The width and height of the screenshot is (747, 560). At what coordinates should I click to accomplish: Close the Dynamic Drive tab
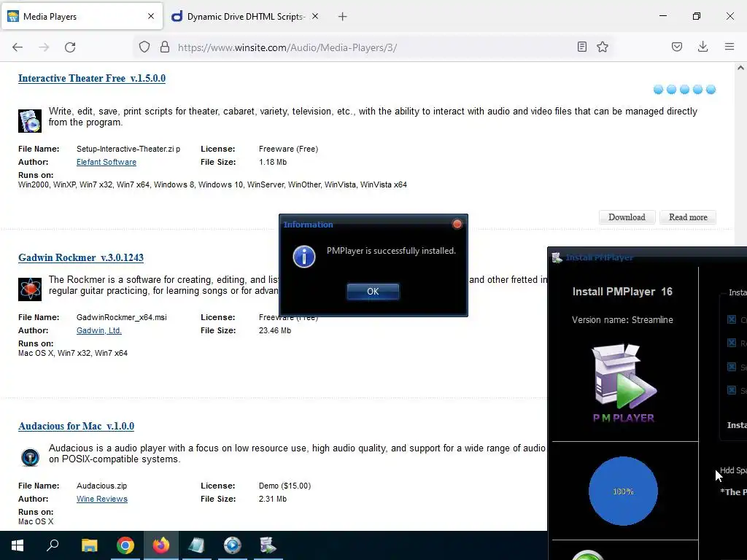tap(315, 16)
